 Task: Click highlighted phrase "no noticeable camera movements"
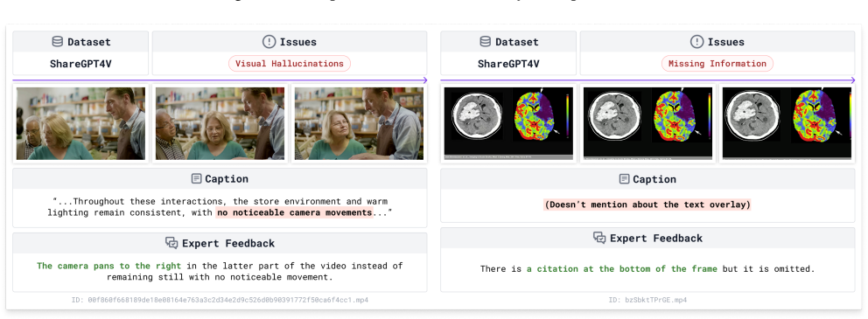tap(294, 213)
